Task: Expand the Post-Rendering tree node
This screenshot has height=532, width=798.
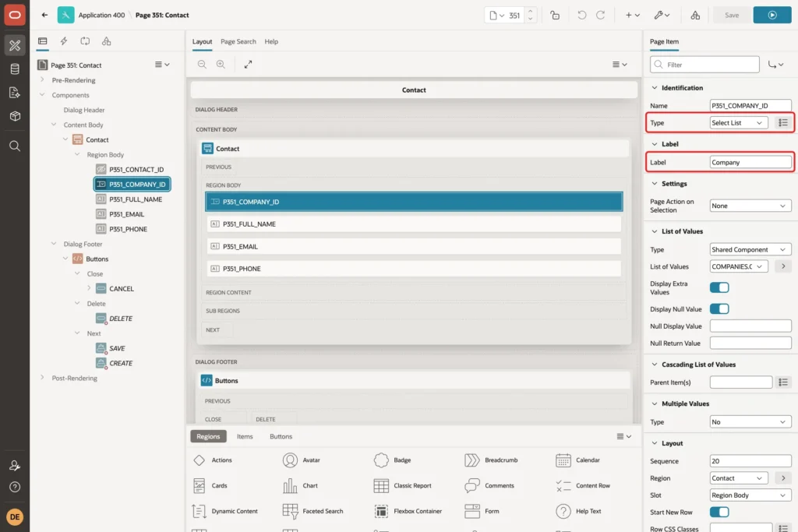Action: point(42,378)
